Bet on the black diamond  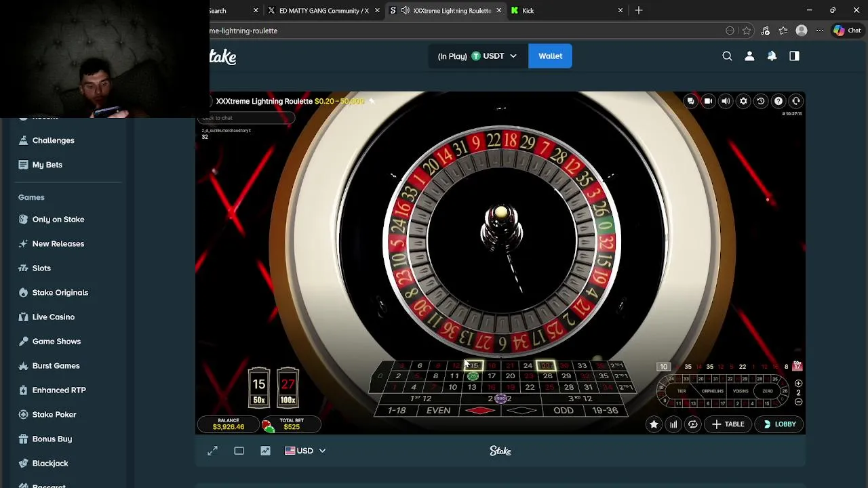tap(521, 411)
